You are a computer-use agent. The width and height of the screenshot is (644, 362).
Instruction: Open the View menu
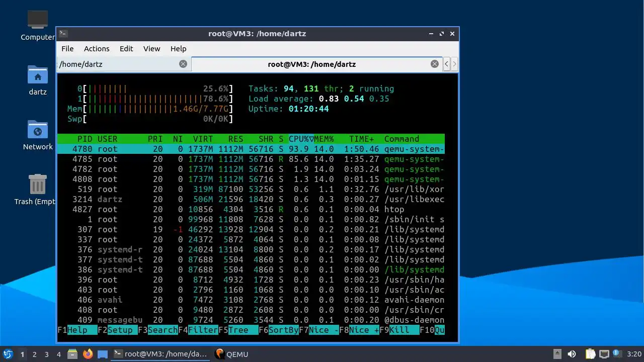click(151, 49)
